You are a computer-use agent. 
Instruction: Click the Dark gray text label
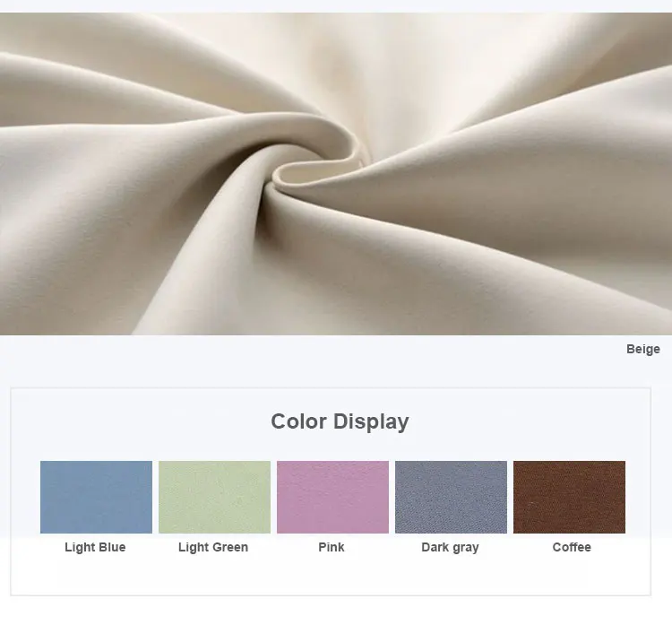point(450,547)
